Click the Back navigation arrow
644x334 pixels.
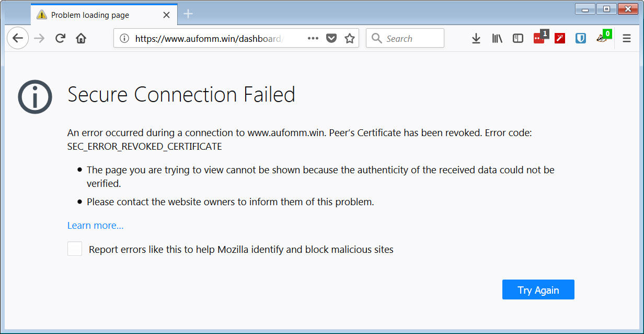(18, 38)
